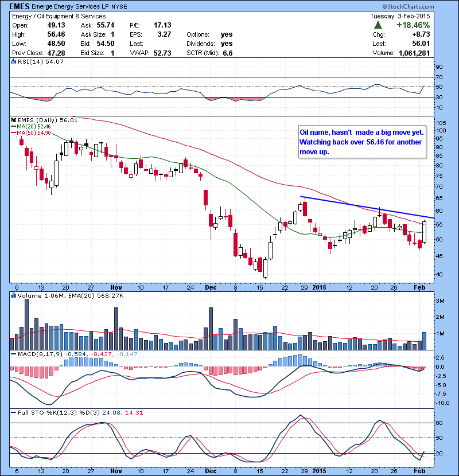The height and width of the screenshot is (476, 459).
Task: Click the Bid Size value 1
Action: click(x=112, y=53)
